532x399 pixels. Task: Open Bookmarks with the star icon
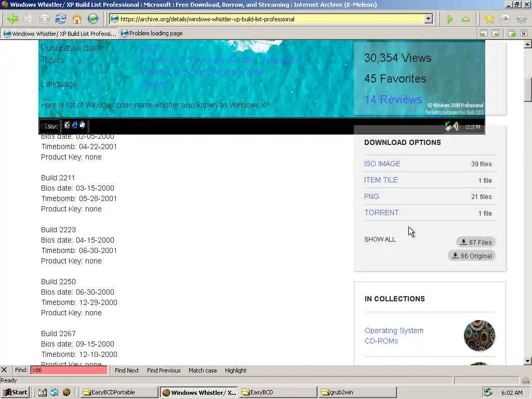tap(489, 19)
